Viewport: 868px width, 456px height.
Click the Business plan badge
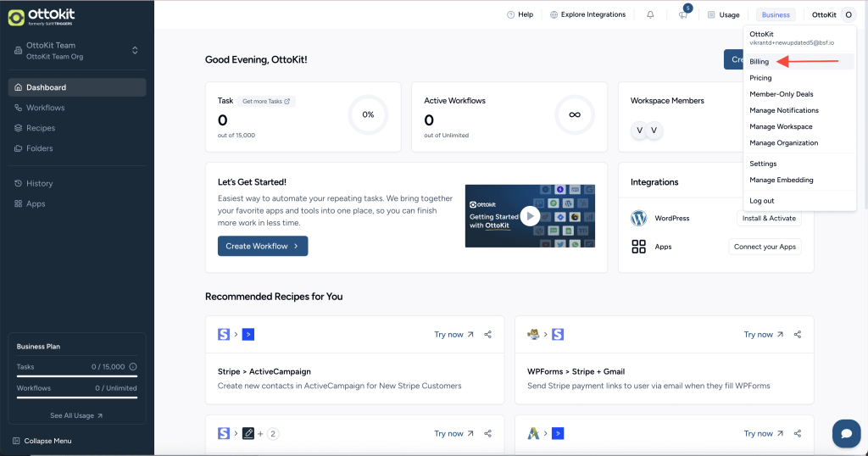(x=776, y=14)
